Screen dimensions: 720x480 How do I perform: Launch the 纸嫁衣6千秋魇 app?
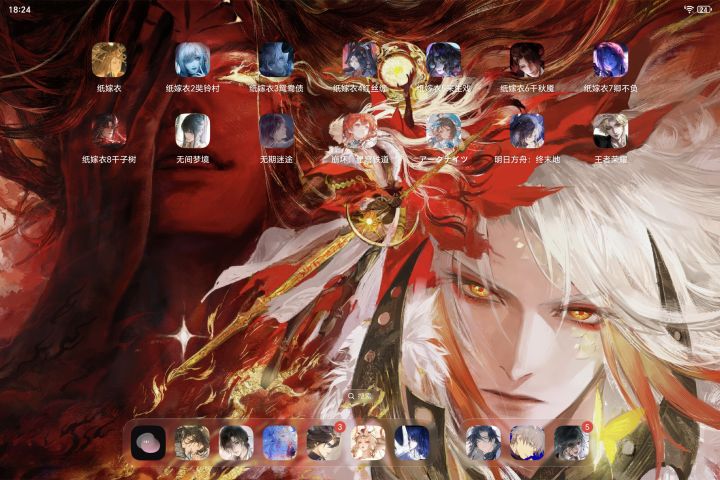point(527,60)
